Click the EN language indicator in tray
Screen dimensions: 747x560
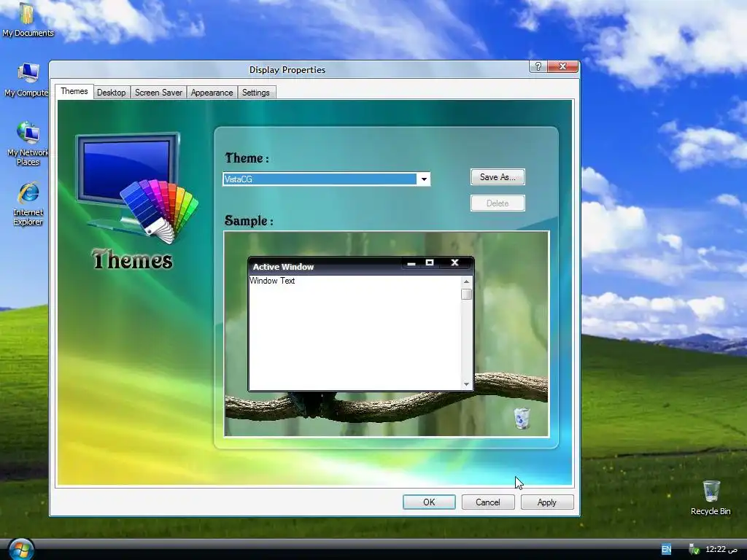point(666,550)
